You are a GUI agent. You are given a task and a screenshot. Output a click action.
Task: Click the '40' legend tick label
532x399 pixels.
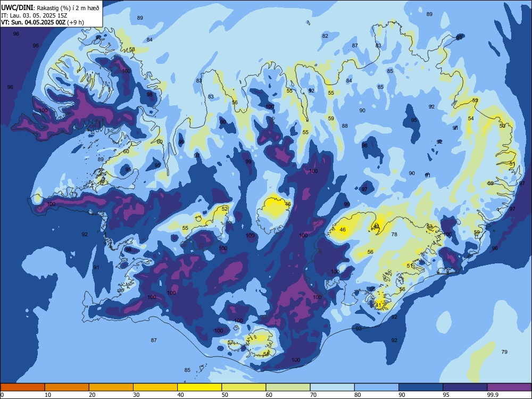pyautogui.click(x=180, y=395)
